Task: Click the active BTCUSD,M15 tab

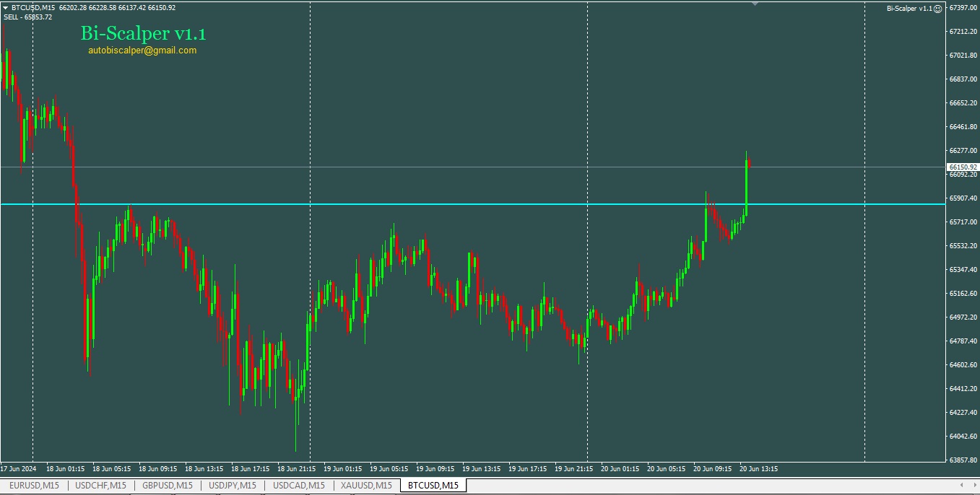Action: tap(433, 486)
